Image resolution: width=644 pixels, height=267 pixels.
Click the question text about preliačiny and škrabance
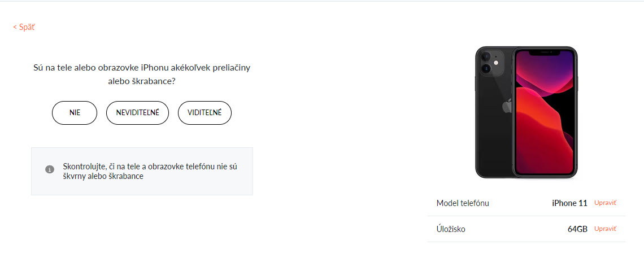point(141,75)
